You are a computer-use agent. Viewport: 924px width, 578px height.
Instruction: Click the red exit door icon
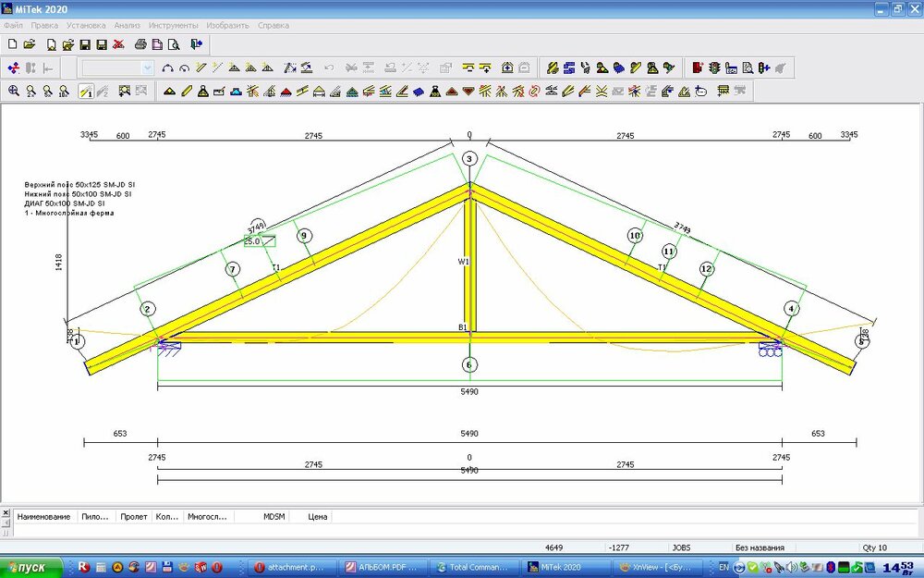[x=698, y=68]
